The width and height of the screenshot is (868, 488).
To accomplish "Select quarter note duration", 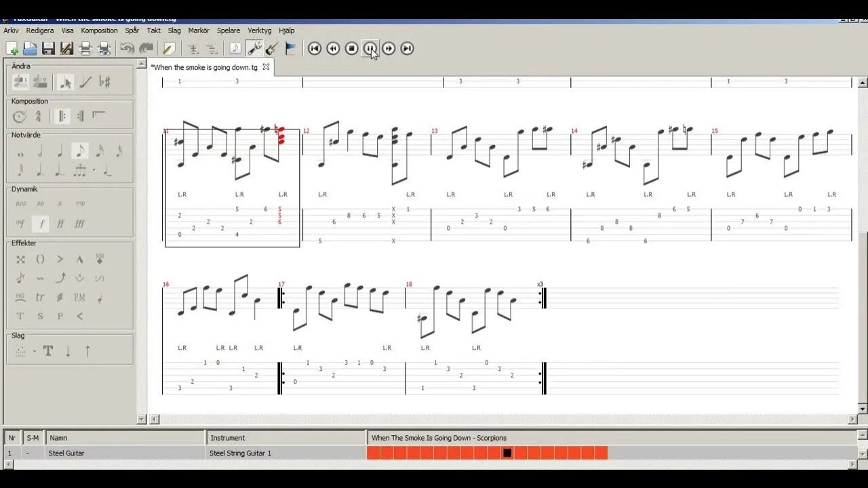I will (x=60, y=151).
